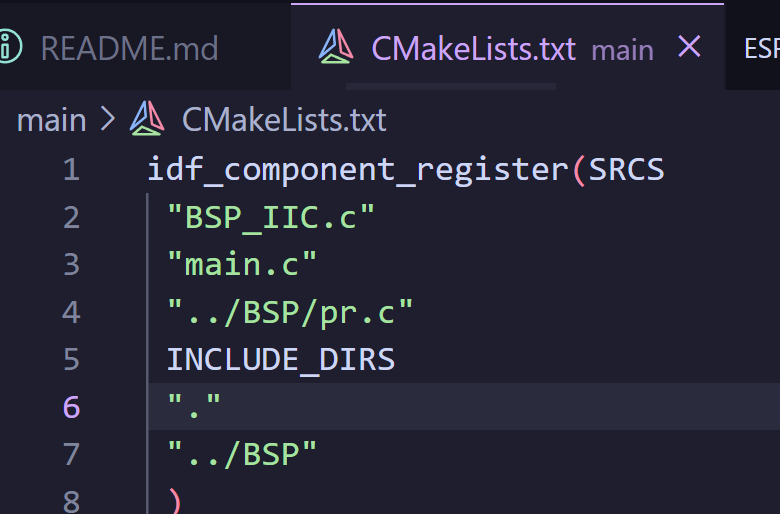
Task: Close the CMakeLists.txt tab
Action: click(x=689, y=47)
